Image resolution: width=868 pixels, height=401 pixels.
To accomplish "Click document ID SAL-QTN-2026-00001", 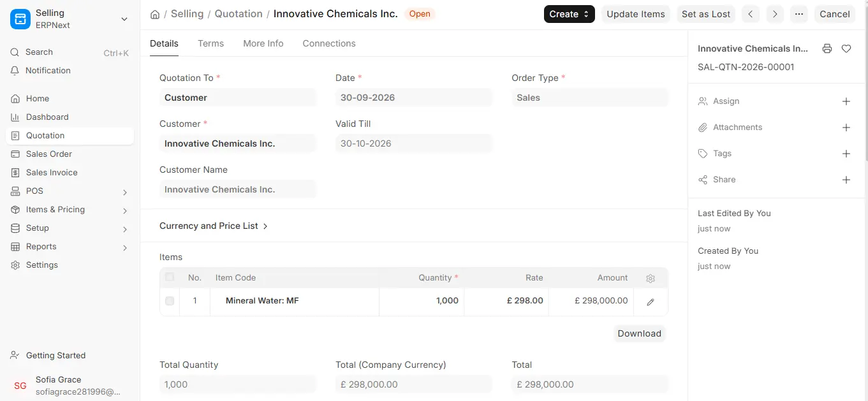I will (x=746, y=67).
